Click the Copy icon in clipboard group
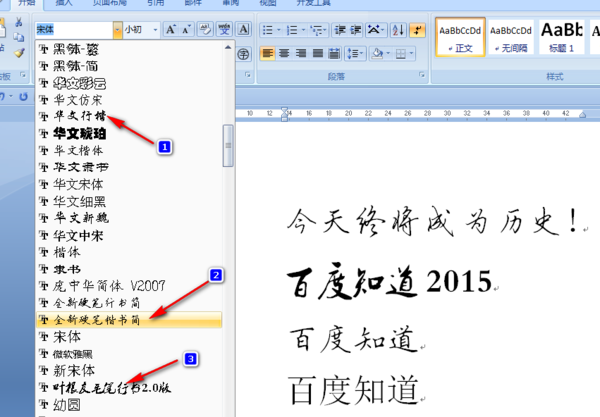 point(18,37)
